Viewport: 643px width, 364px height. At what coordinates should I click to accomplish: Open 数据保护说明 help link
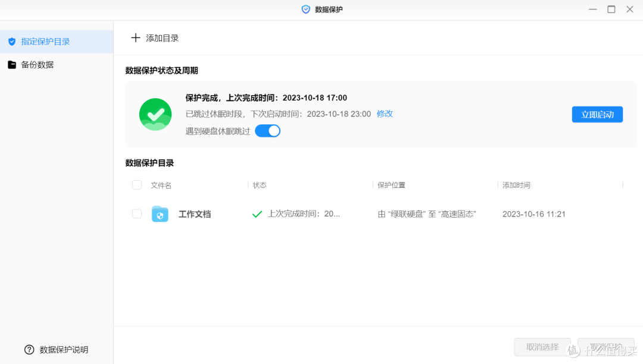click(64, 350)
